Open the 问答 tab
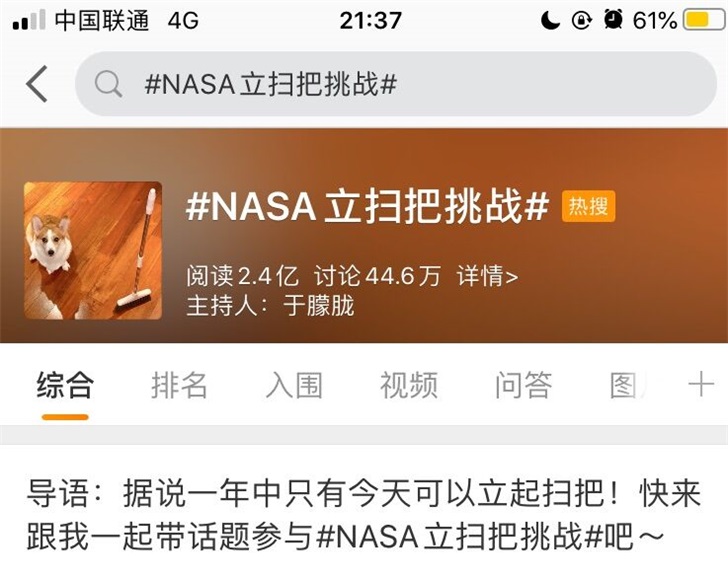This screenshot has height=579, width=728. (523, 385)
